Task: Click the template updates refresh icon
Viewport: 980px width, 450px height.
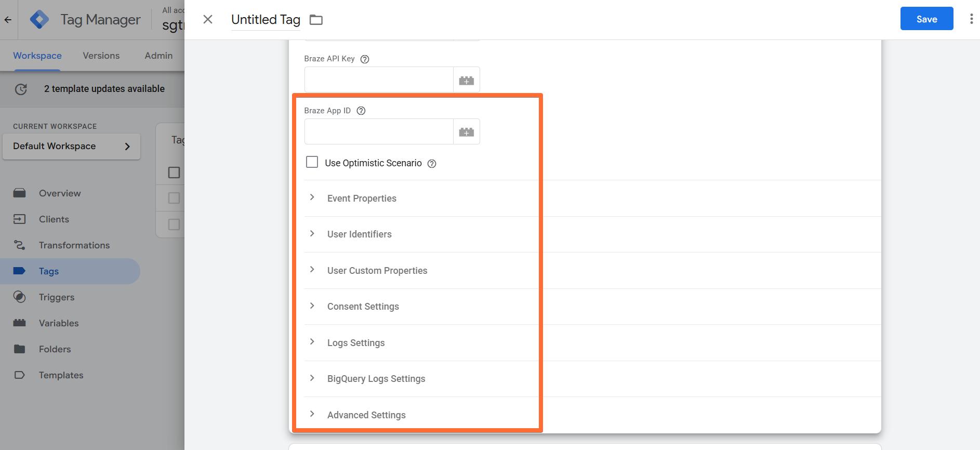Action: point(21,89)
